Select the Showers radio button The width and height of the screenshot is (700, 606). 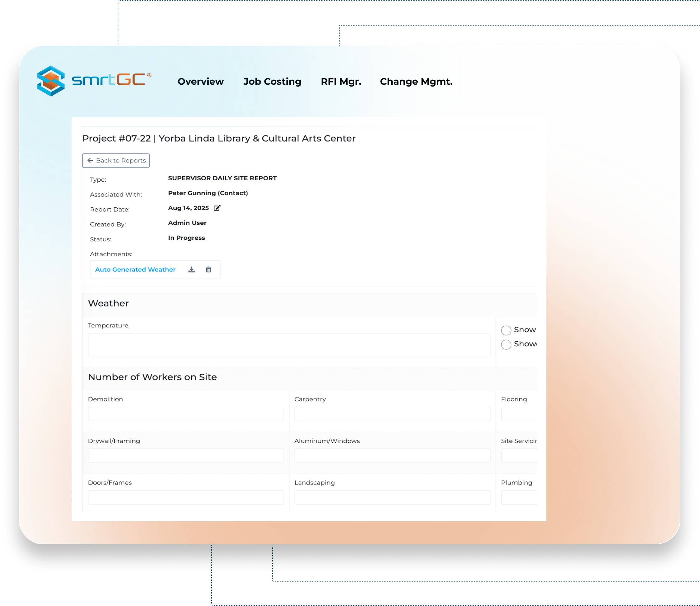[506, 344]
